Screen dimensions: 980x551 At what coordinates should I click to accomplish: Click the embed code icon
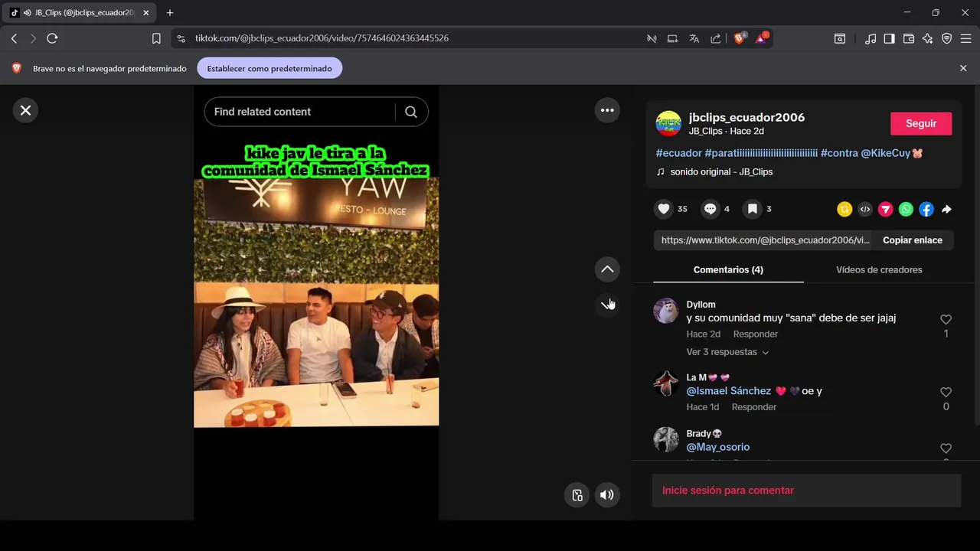[865, 209]
